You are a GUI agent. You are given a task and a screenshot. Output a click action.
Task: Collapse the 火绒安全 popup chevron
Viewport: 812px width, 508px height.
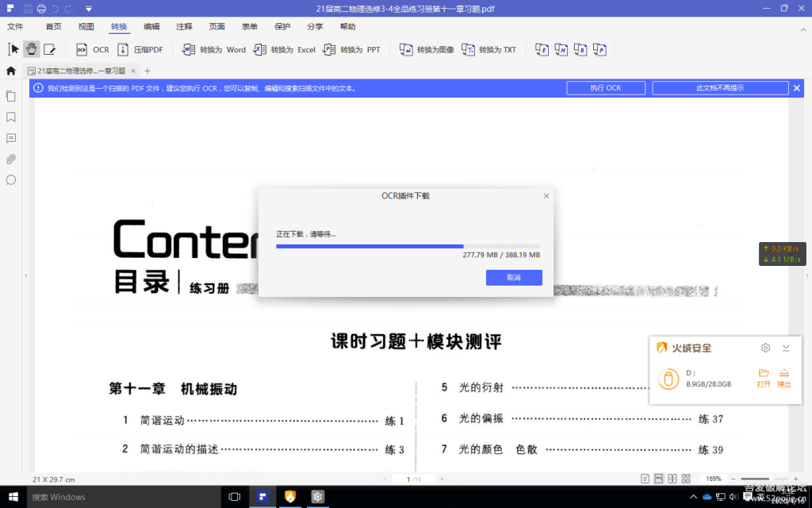(786, 348)
